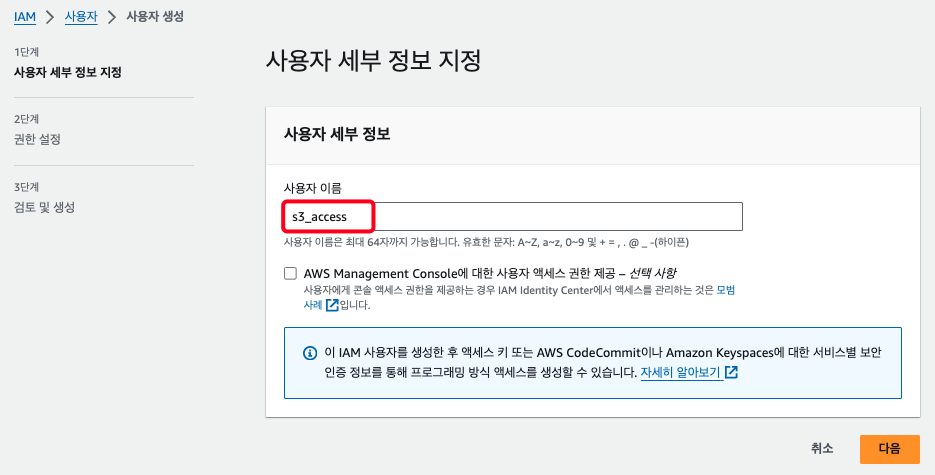The width and height of the screenshot is (935, 475).
Task: Open the 자세히 알아보기 link
Action: 680,372
